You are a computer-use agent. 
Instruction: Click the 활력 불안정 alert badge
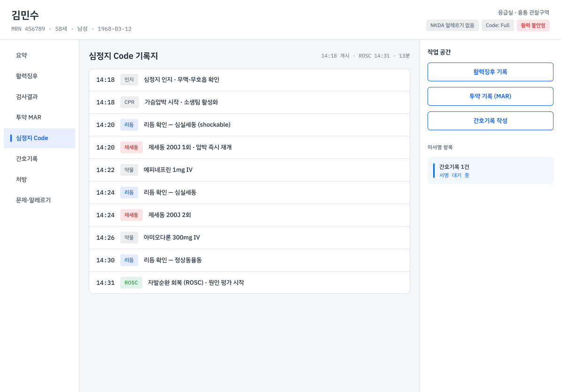point(533,25)
